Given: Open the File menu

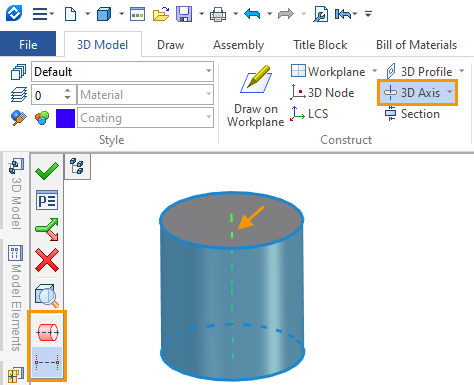Looking at the screenshot, I should tap(28, 44).
